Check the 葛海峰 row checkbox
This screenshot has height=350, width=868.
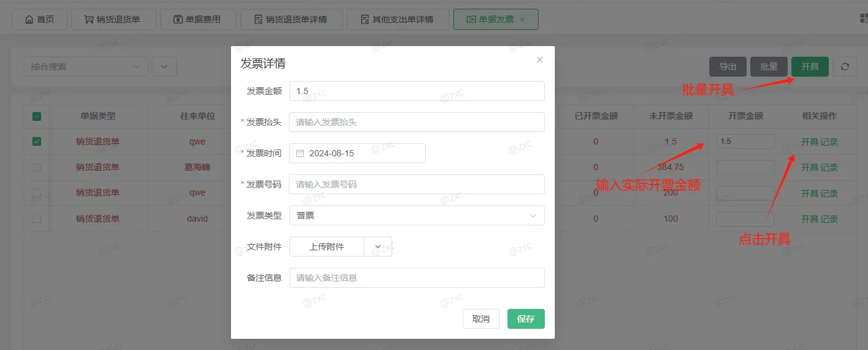(x=37, y=167)
